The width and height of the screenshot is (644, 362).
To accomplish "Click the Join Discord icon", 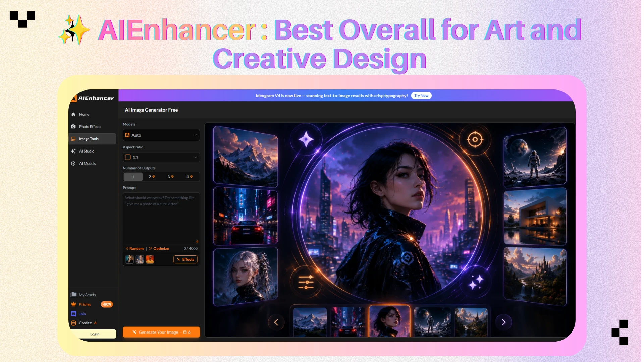I will (74, 314).
